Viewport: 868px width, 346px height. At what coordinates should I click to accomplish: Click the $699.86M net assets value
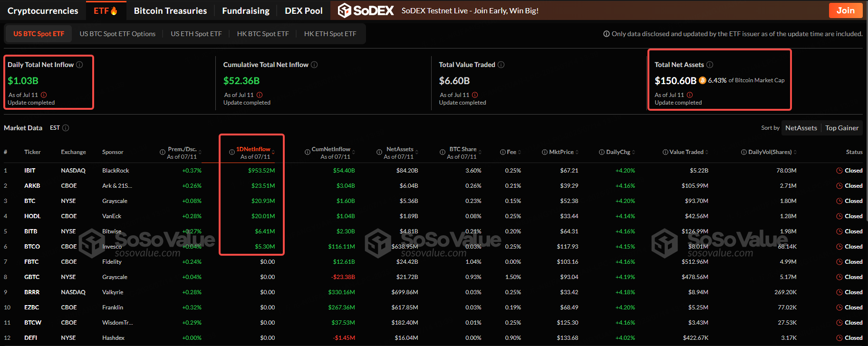[x=405, y=292]
